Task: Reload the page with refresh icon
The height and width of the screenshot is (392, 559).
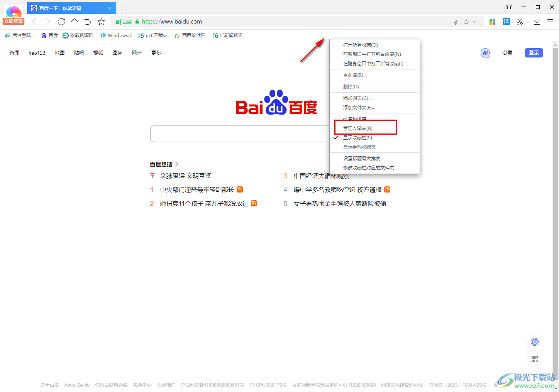Action: (61, 22)
